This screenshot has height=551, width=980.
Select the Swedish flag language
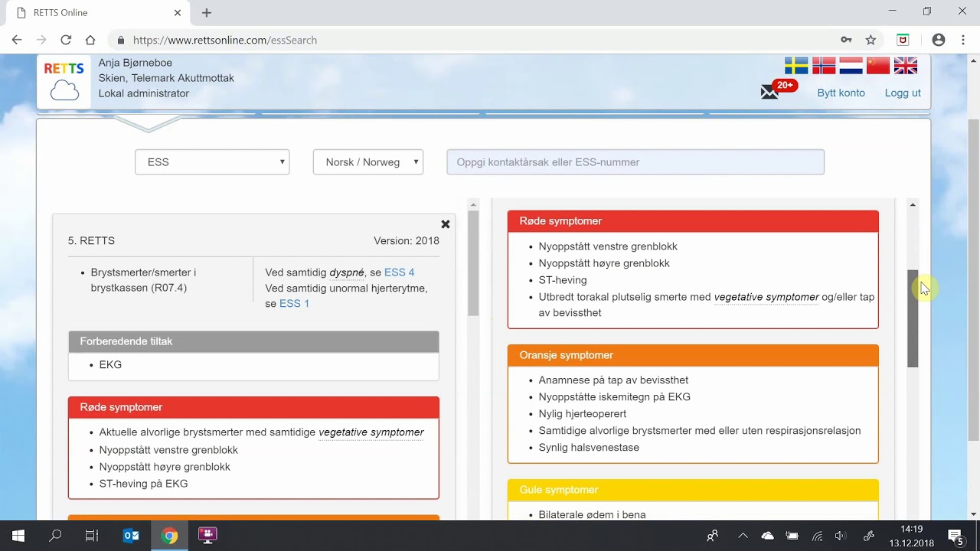click(796, 66)
